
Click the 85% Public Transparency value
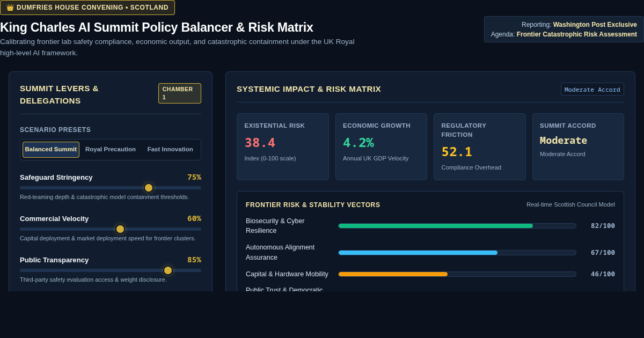(x=194, y=260)
